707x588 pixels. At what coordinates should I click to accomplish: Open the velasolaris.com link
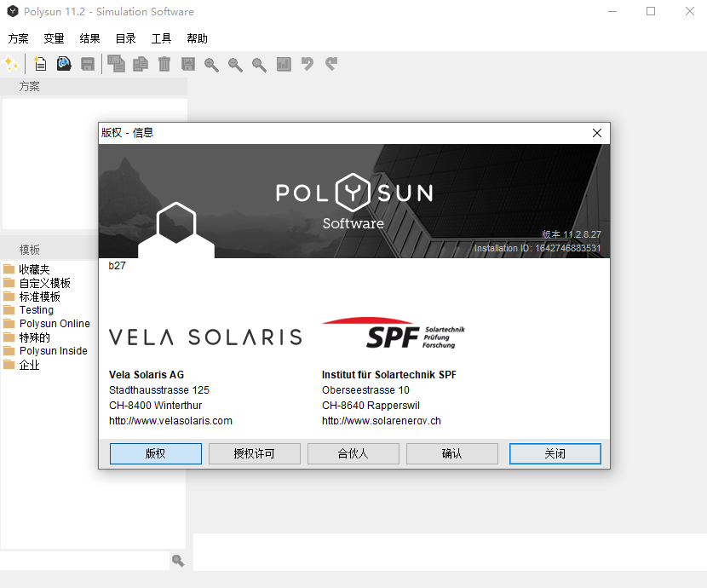pyautogui.click(x=170, y=421)
